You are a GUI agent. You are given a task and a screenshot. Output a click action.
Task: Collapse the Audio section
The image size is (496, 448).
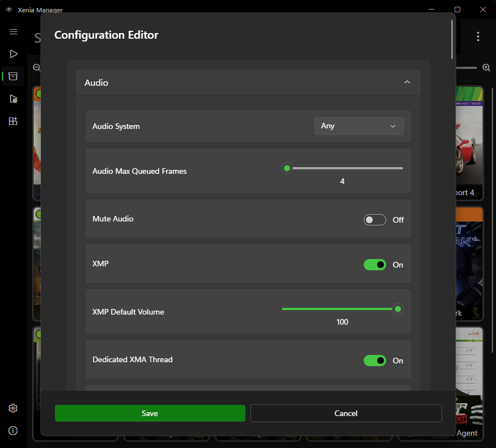click(x=407, y=82)
